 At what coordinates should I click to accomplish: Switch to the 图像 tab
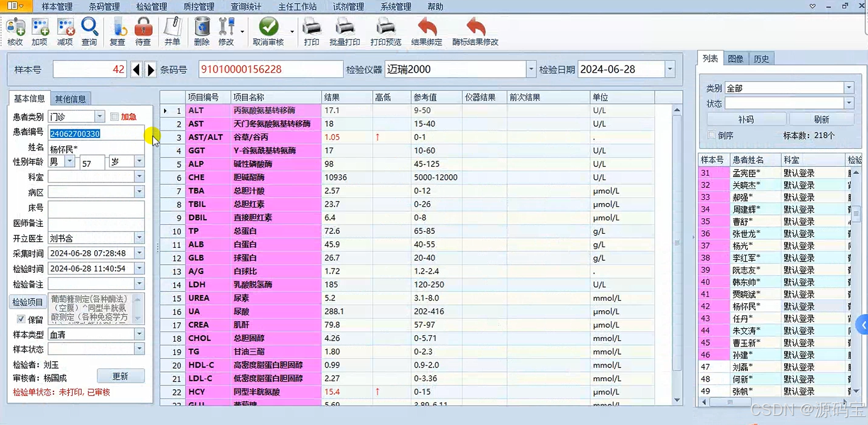tap(735, 58)
